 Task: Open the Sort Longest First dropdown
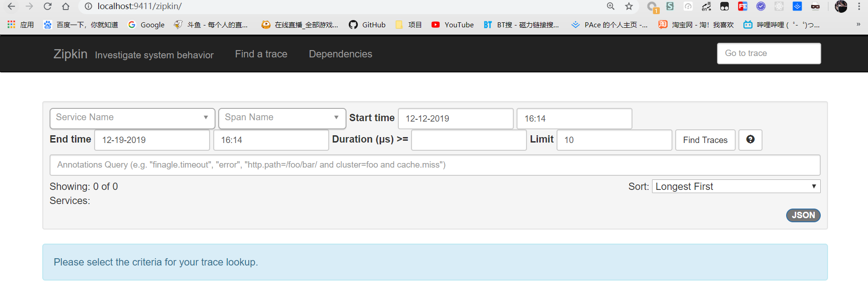736,186
